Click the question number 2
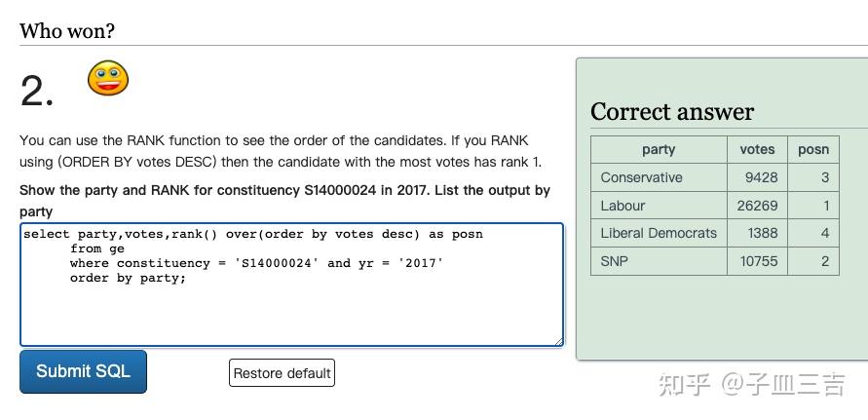The height and width of the screenshot is (420, 868). click(x=37, y=93)
